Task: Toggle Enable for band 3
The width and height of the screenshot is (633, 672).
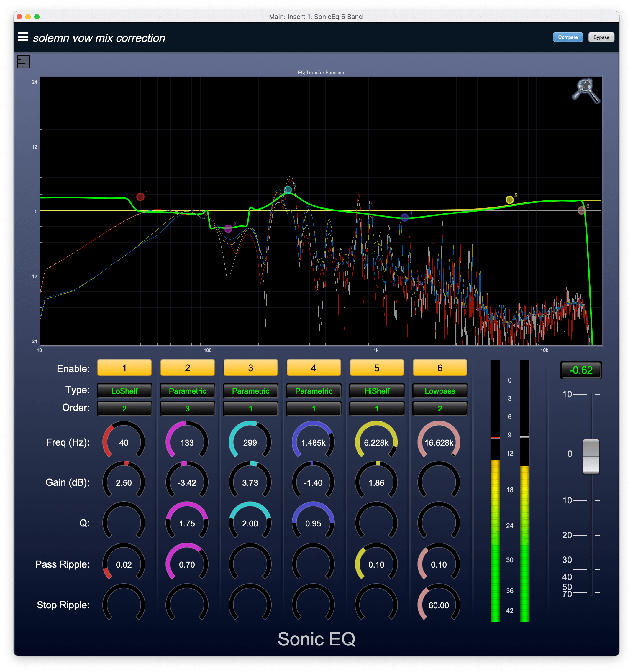Action: pyautogui.click(x=250, y=368)
